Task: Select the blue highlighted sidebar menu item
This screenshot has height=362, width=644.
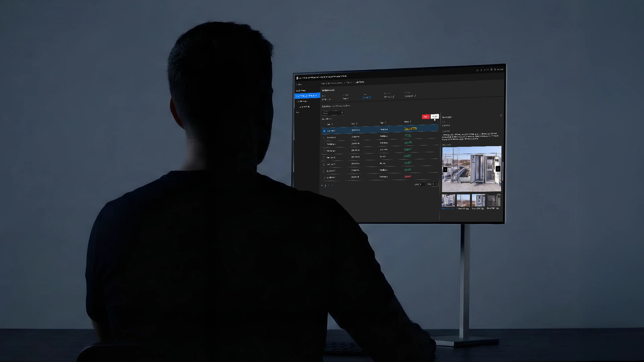Action: [307, 96]
